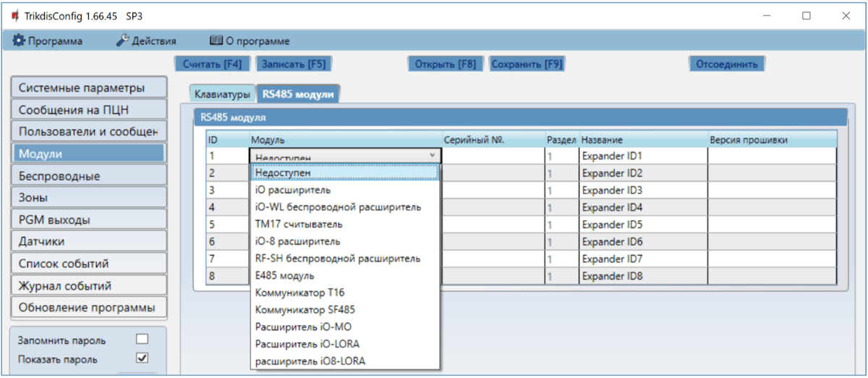868x378 pixels.
Task: Click Сохранить [F9] button
Action: click(x=527, y=64)
